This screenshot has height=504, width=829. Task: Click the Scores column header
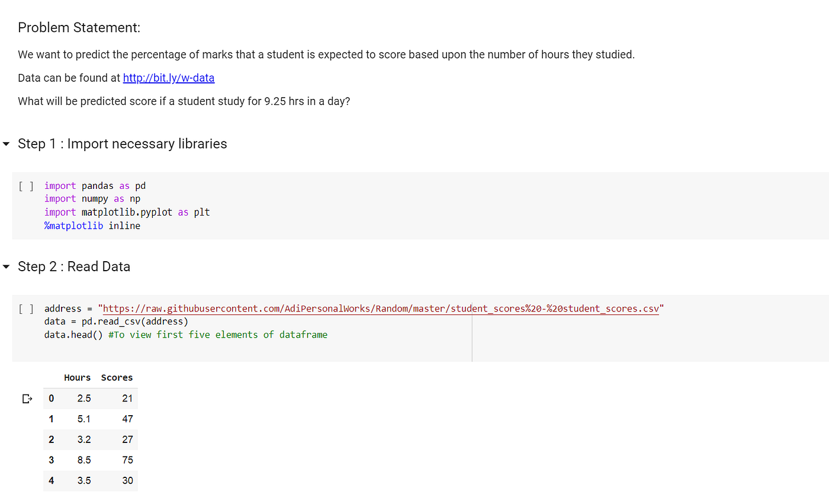coord(117,378)
